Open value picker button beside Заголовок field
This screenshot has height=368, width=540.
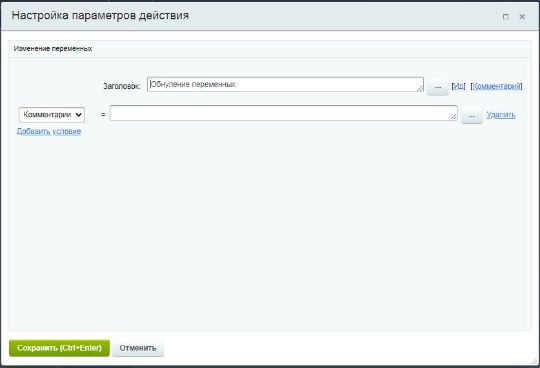point(437,87)
